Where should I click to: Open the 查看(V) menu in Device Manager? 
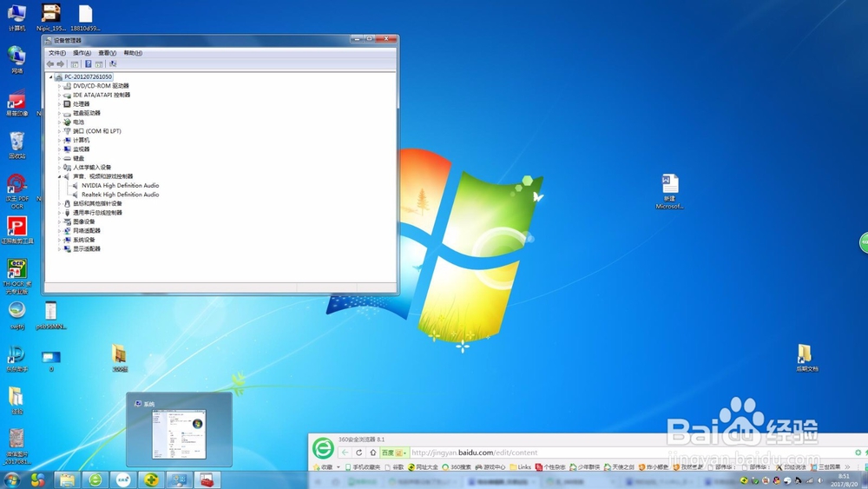[x=108, y=53]
